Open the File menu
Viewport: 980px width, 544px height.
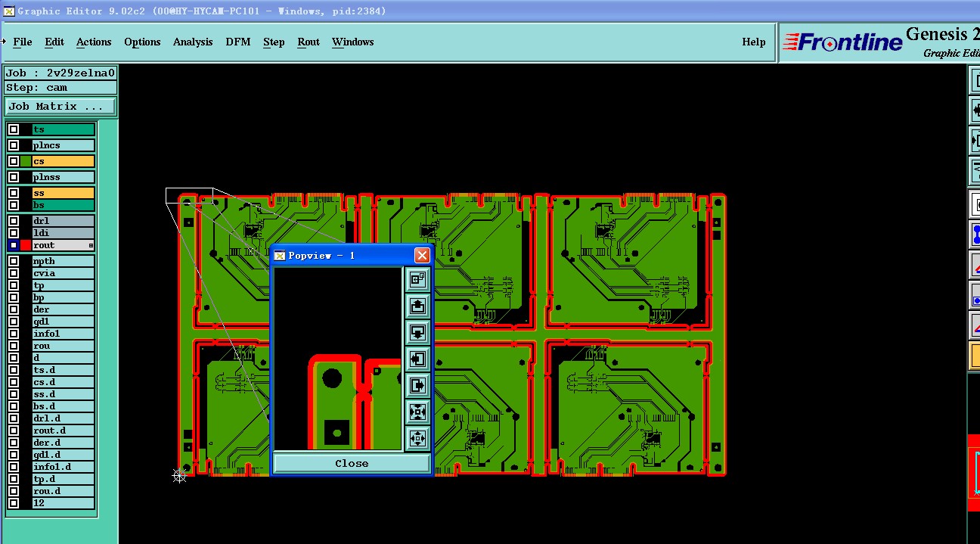(x=23, y=42)
